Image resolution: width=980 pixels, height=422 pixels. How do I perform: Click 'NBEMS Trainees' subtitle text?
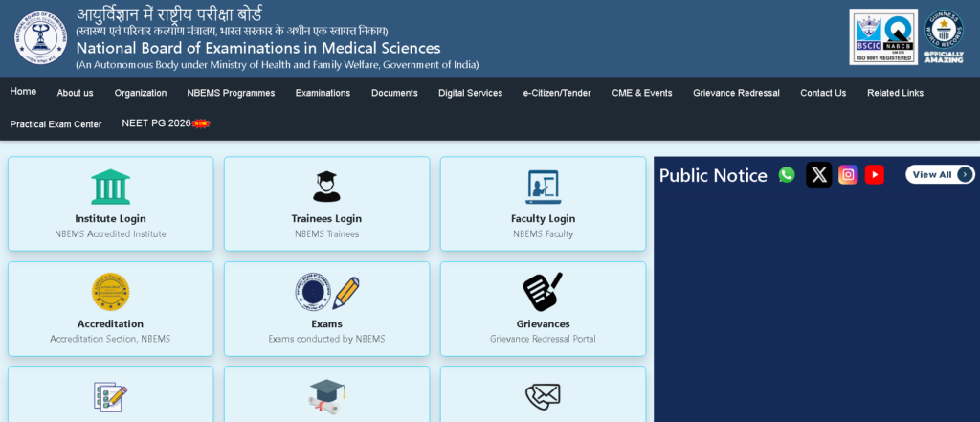pyautogui.click(x=327, y=233)
